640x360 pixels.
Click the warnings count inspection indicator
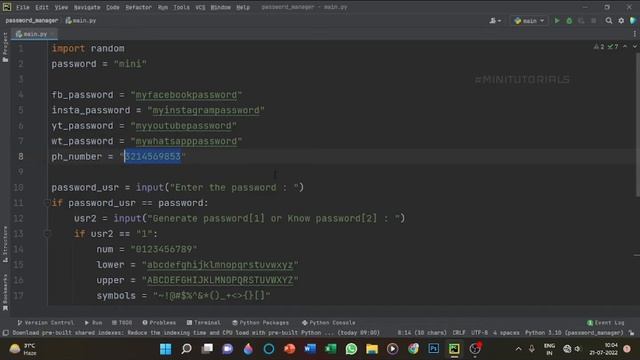(599, 47)
